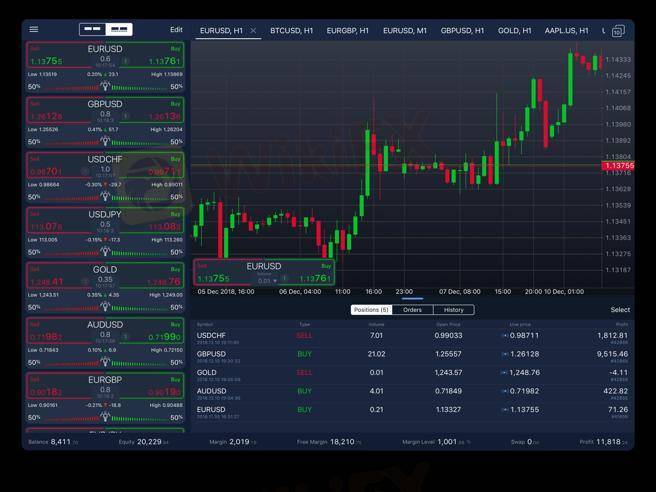Switch to compact tile view toggle
This screenshot has width=656, height=492.
click(x=93, y=30)
